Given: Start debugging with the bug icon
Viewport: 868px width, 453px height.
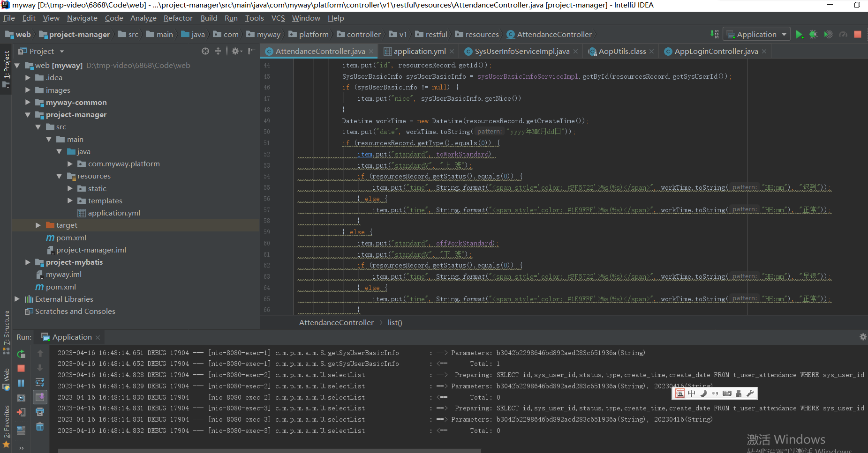Looking at the screenshot, I should (x=814, y=34).
